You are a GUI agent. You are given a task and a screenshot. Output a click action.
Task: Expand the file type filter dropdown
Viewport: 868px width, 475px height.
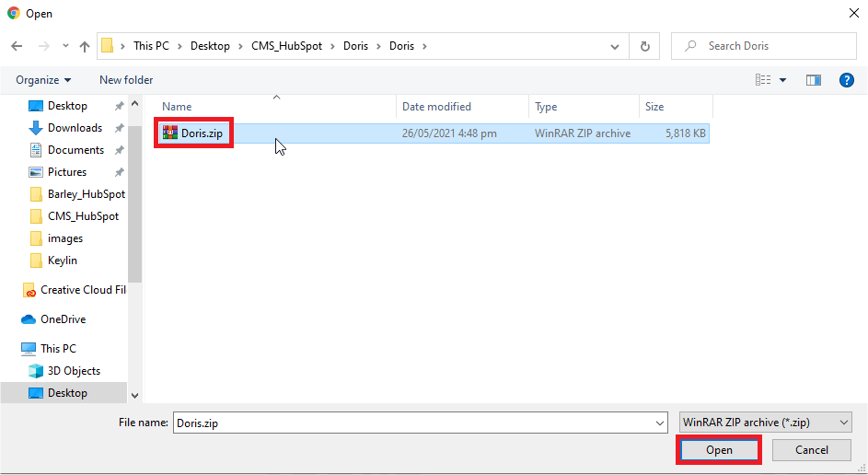(x=764, y=423)
